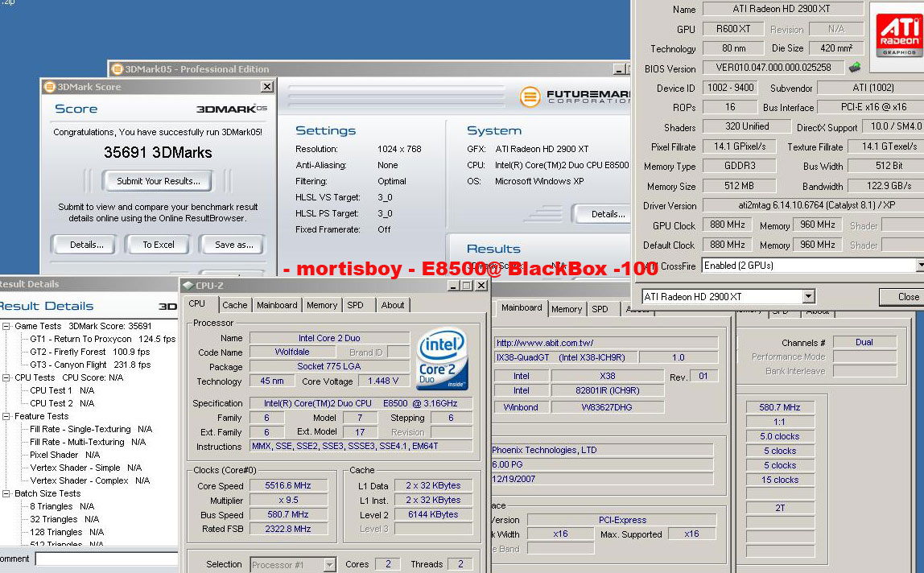Select GT3 - Canyon Flight result
The image size is (924, 573).
tap(90, 365)
